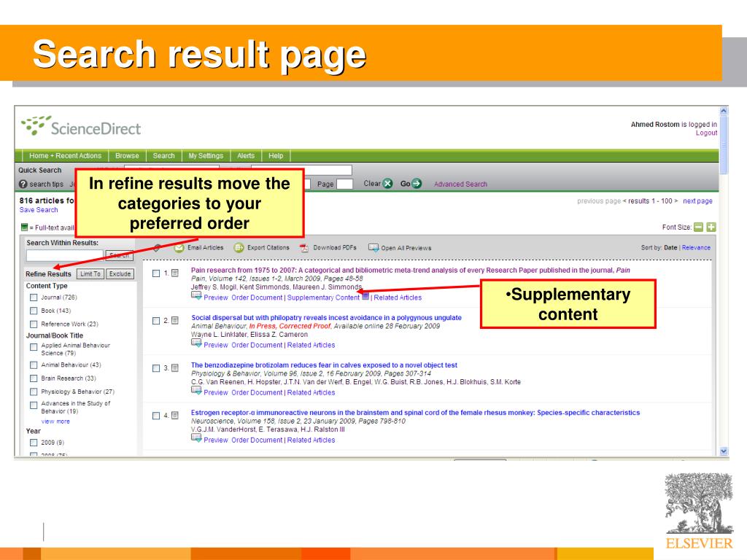Click the preview icon under Pain research article

(x=196, y=296)
